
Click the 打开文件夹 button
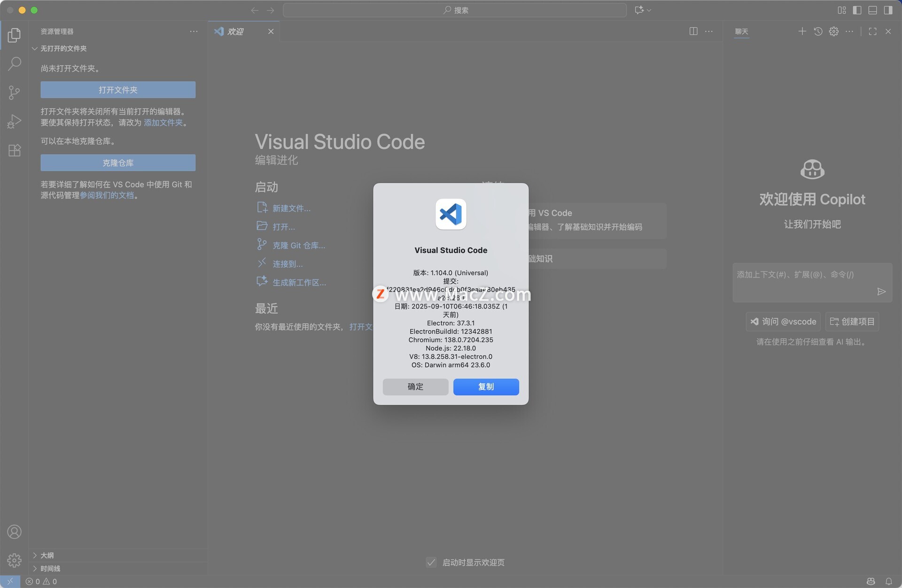(118, 90)
